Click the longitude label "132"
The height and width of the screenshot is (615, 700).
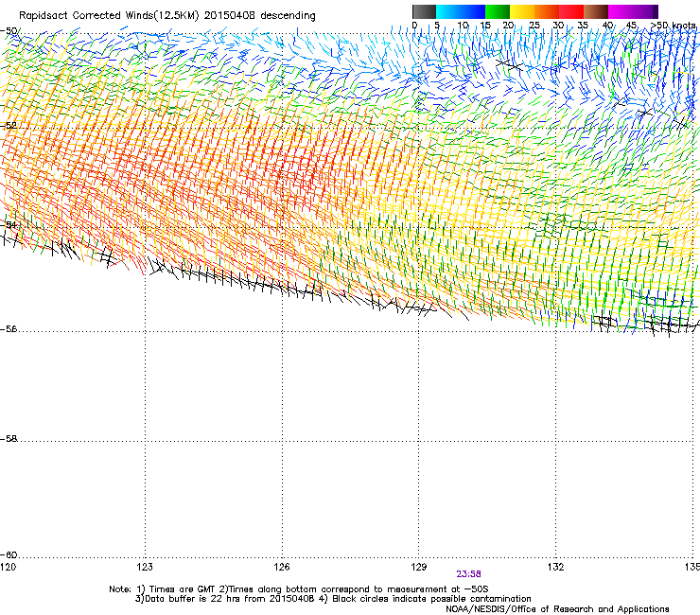(x=556, y=567)
